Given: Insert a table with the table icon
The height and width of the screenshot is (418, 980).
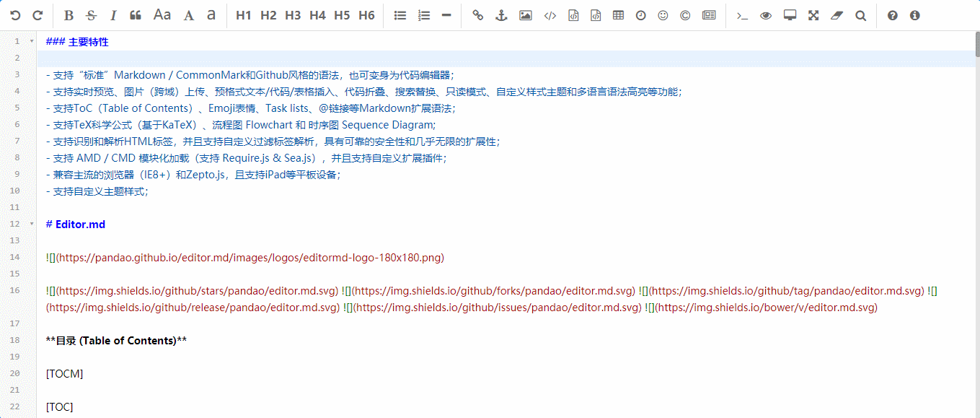Looking at the screenshot, I should pyautogui.click(x=618, y=14).
